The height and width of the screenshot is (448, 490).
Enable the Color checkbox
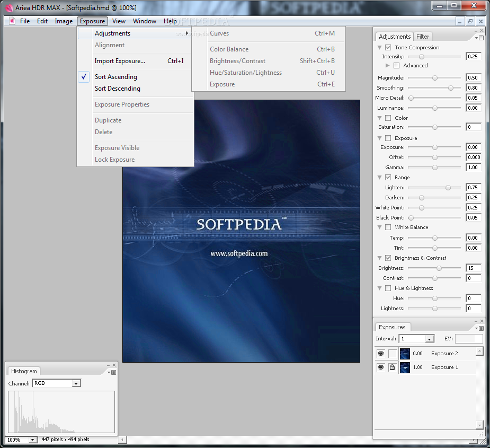pyautogui.click(x=388, y=118)
